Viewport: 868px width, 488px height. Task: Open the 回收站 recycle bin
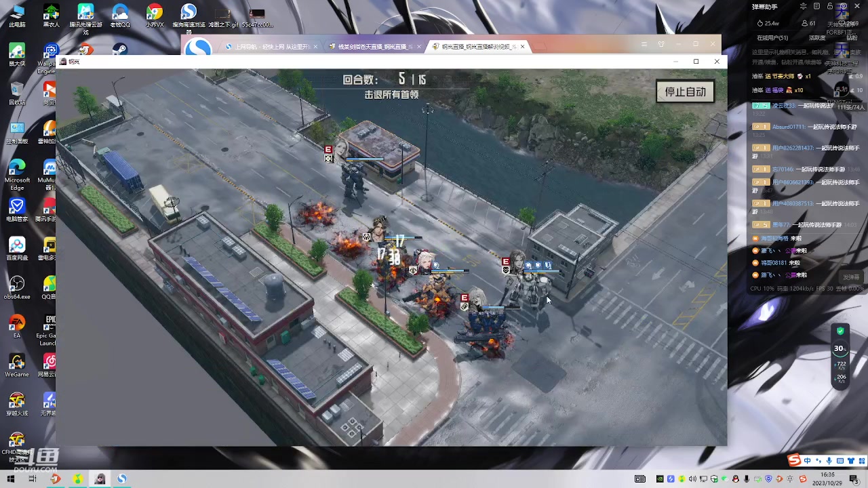tap(17, 93)
